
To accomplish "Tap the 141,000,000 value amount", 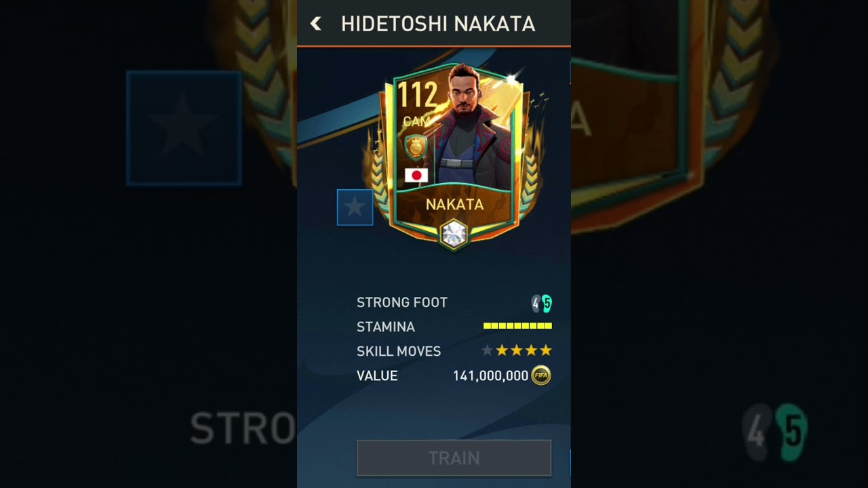I will (490, 375).
